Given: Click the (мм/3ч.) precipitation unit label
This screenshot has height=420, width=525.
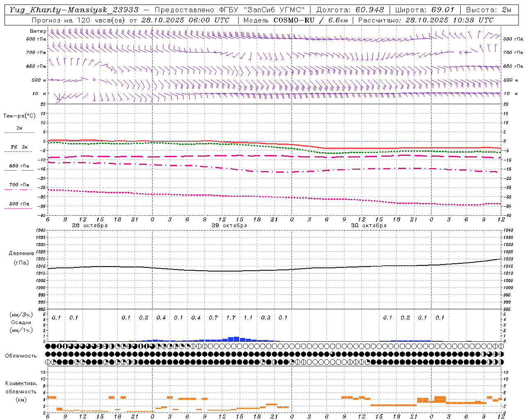Looking at the screenshot, I should coord(21,315).
